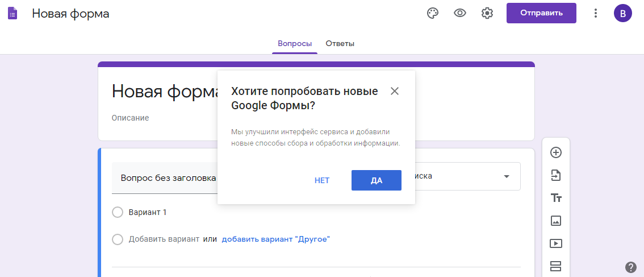This screenshot has width=644, height=277.
Task: Add title and description Tт icon
Action: click(556, 198)
